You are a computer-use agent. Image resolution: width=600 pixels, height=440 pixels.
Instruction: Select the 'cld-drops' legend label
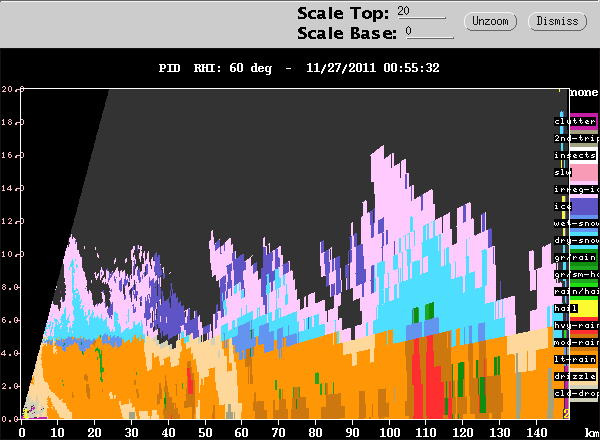[577, 393]
